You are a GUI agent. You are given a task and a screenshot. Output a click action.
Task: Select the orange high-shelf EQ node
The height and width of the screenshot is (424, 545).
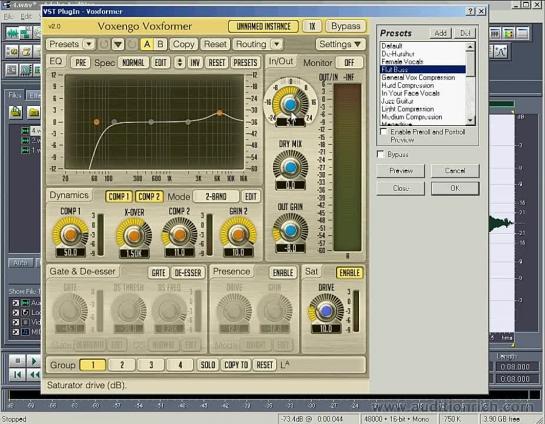[x=220, y=113]
